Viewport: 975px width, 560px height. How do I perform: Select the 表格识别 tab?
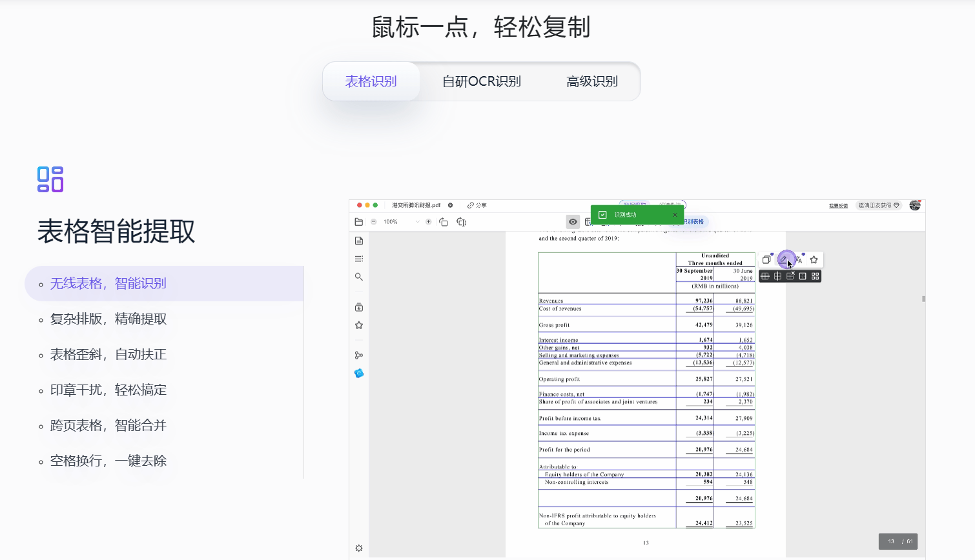click(x=371, y=81)
